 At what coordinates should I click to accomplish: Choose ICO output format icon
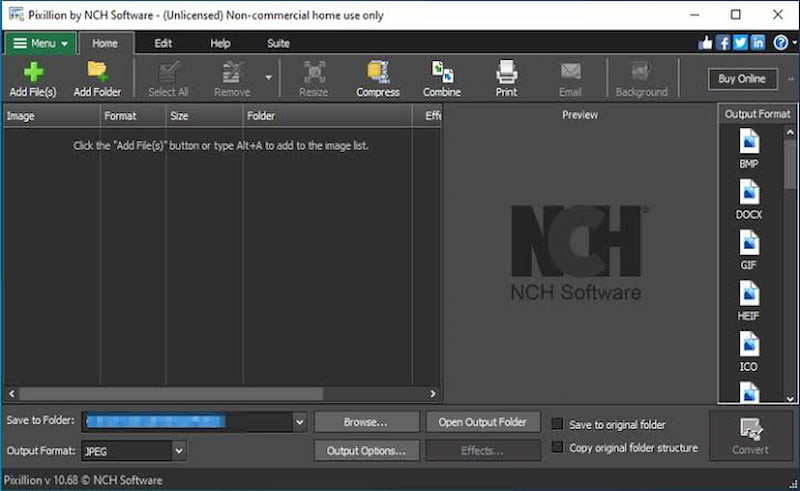[748, 351]
